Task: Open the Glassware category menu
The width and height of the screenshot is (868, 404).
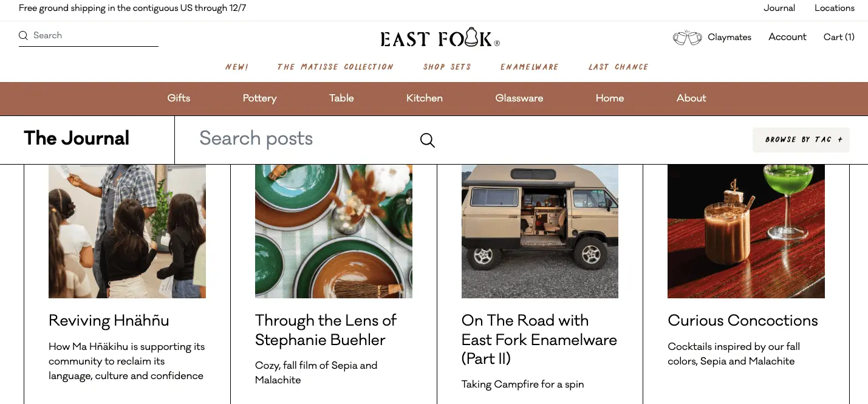Action: click(519, 98)
